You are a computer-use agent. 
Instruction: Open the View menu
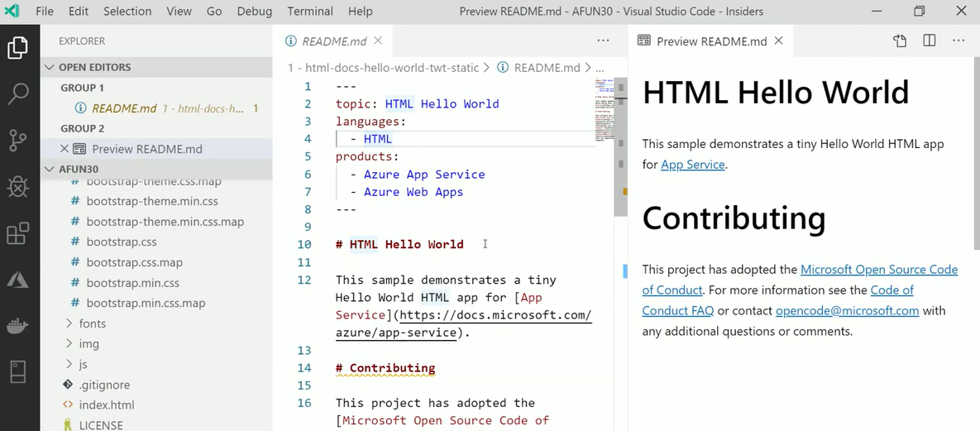pos(179,12)
